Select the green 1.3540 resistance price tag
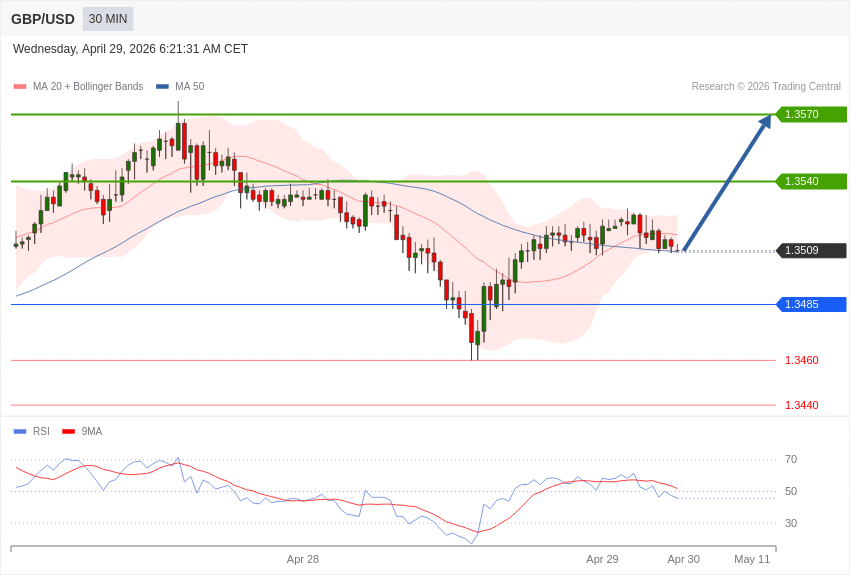This screenshot has width=850, height=576. click(x=811, y=181)
